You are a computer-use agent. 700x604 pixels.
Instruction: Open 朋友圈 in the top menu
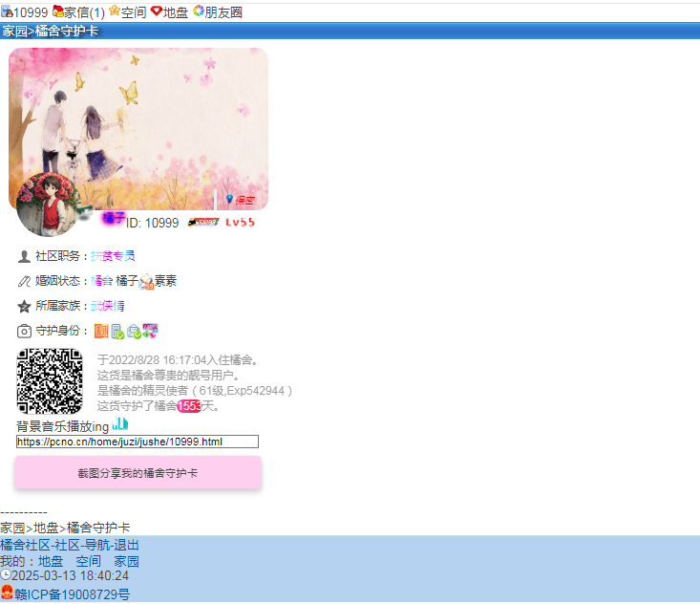[223, 12]
